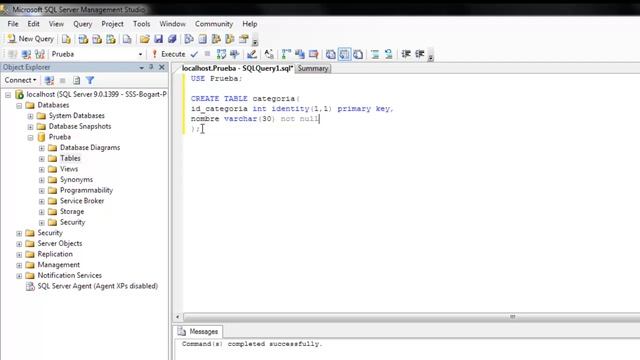Close the Object Explorer panel
Viewport: 640px width, 360px height.
(x=162, y=67)
